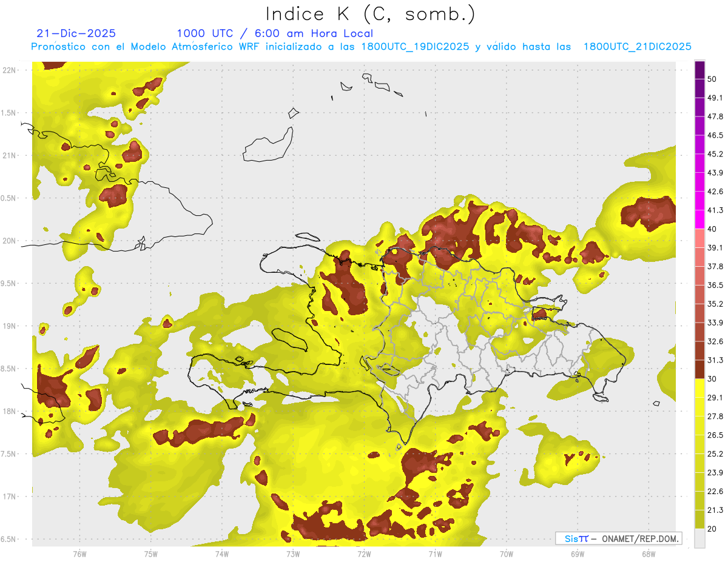Click the colorbar value '20'
This screenshot has height=562, width=728.
click(x=712, y=529)
